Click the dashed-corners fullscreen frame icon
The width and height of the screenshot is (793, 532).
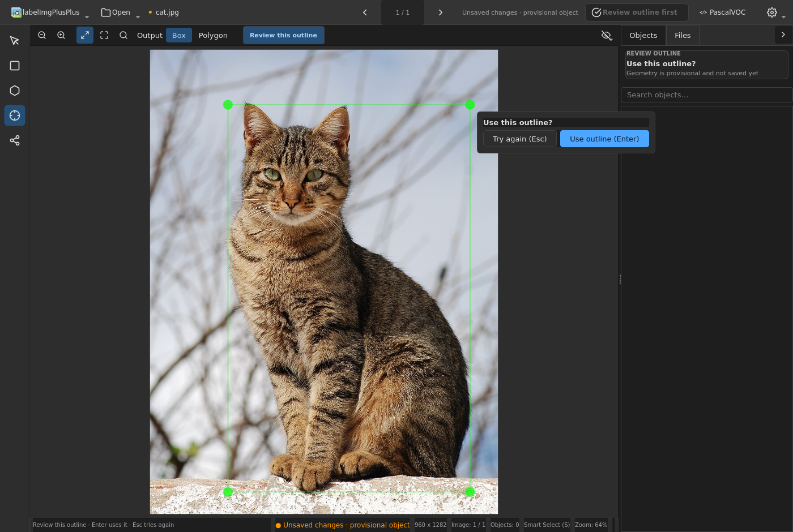(104, 35)
